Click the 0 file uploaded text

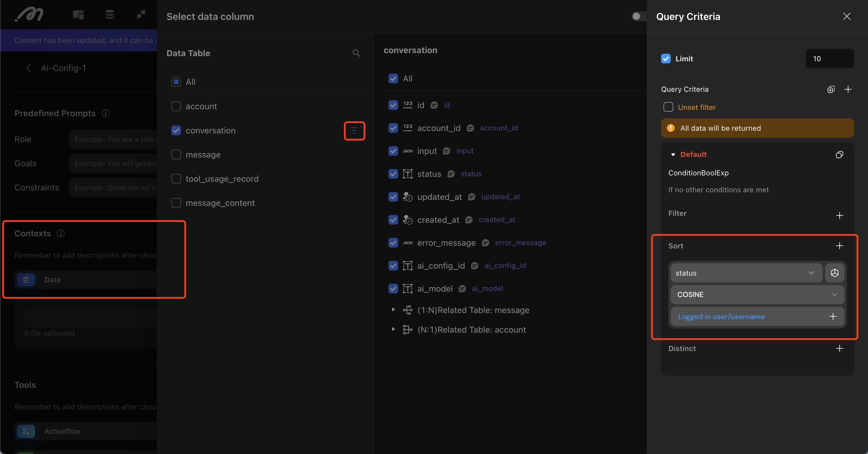coord(49,333)
